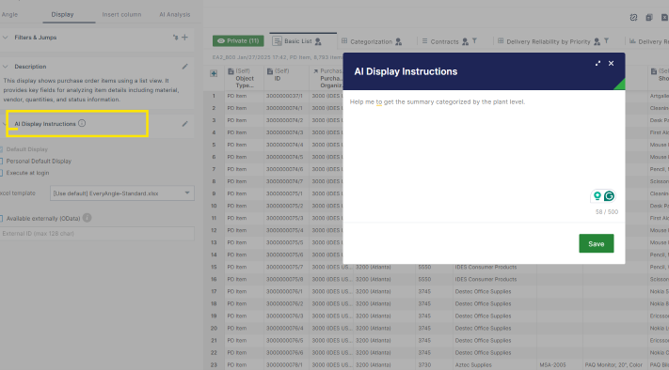Click the jump icon beside the add filter plus
Screen dimensions: 669x370
pos(175,37)
